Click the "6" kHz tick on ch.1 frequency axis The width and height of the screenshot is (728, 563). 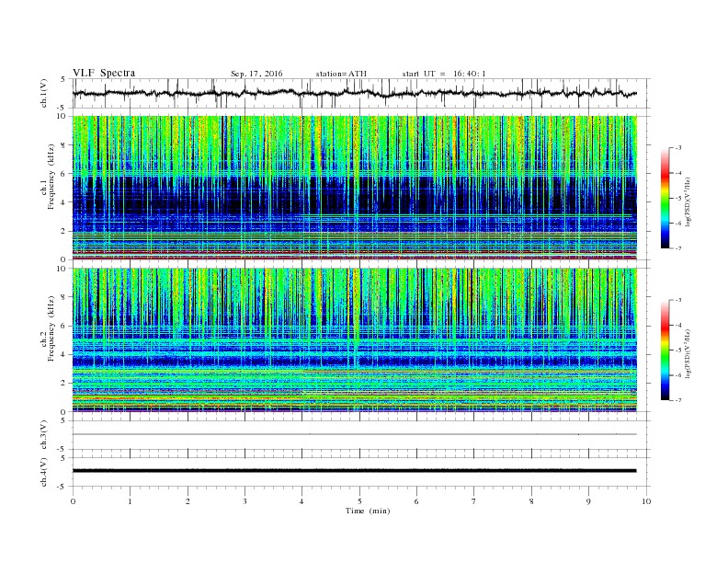[x=63, y=174]
